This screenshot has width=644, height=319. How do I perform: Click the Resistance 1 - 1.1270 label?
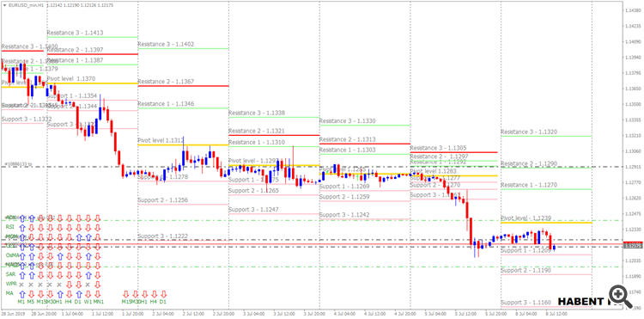tap(529, 186)
